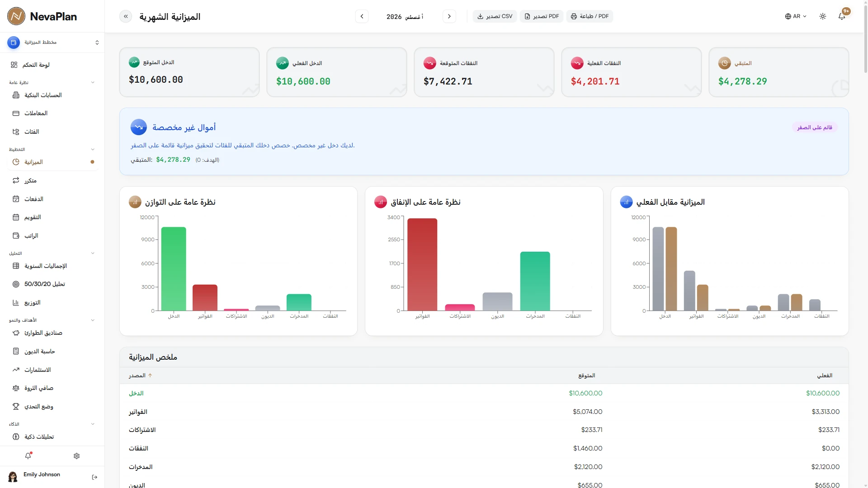Click the صافي الثروة scale icon

click(x=16, y=388)
